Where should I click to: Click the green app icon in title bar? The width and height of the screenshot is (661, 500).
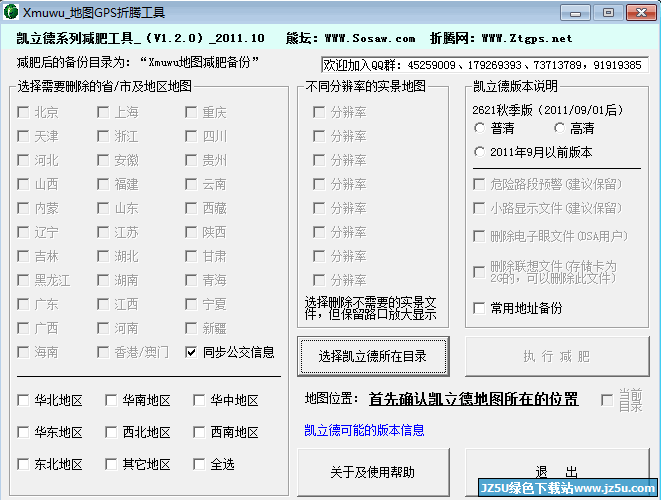click(11, 12)
